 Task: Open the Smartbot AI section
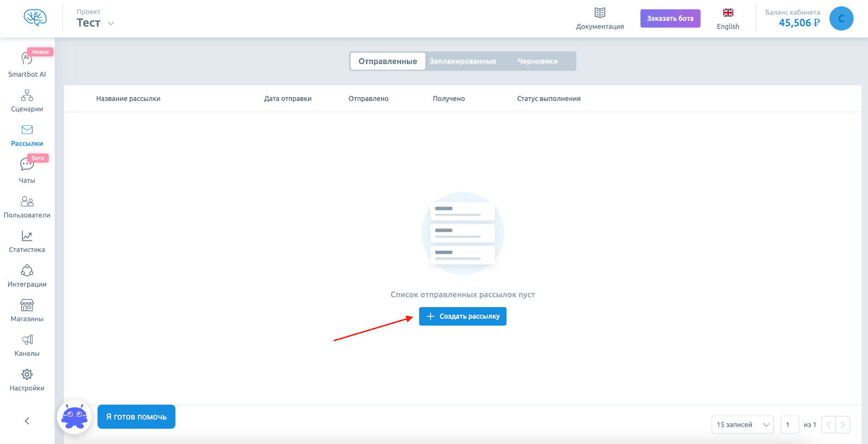click(x=27, y=65)
